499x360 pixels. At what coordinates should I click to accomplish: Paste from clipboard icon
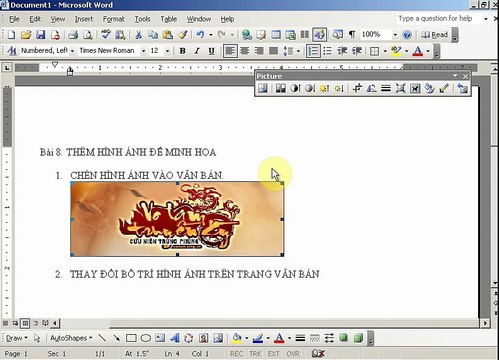tap(167, 35)
